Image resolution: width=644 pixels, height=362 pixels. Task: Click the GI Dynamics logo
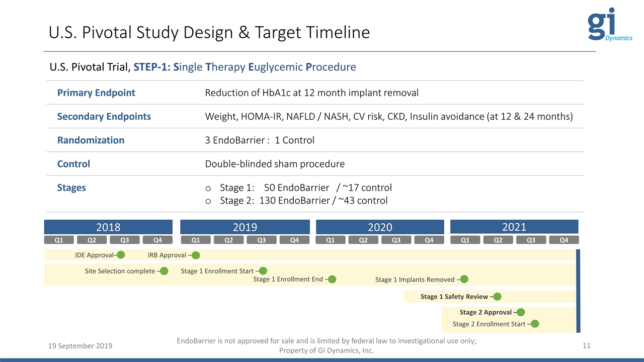point(610,25)
